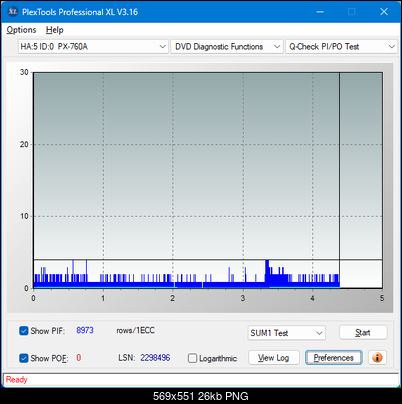Click the PIF value 8973
Viewport: 402px width, 404px height.
pos(85,330)
